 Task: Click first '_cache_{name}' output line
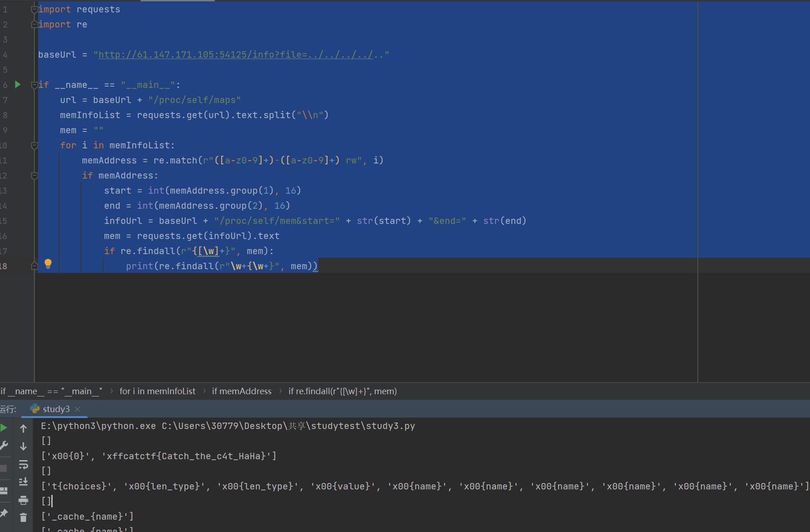pyautogui.click(x=87, y=516)
